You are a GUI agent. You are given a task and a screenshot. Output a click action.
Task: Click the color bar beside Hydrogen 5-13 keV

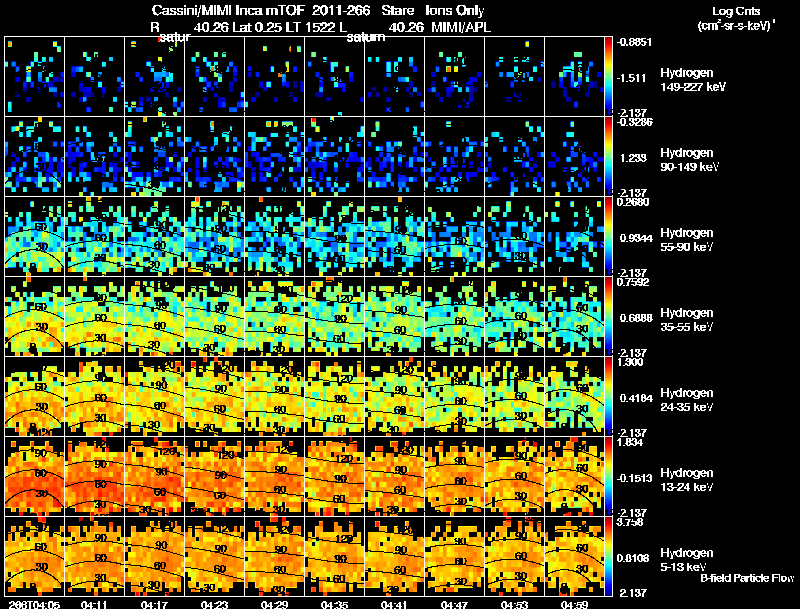coord(608,556)
